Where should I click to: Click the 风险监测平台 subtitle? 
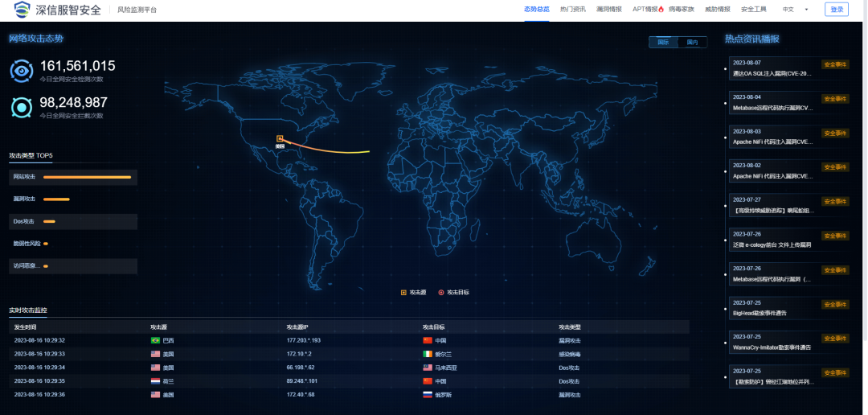click(137, 10)
